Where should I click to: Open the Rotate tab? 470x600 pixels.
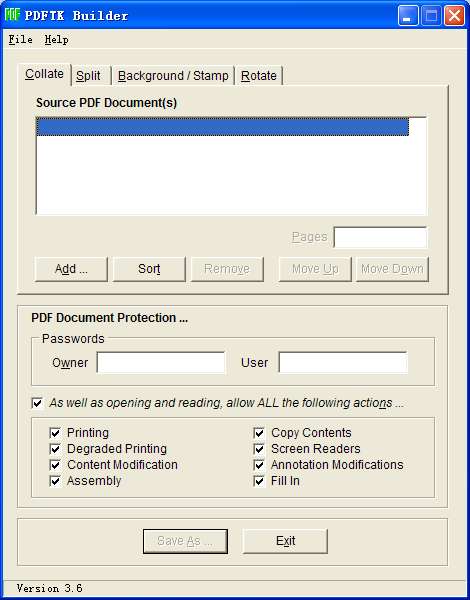click(259, 75)
